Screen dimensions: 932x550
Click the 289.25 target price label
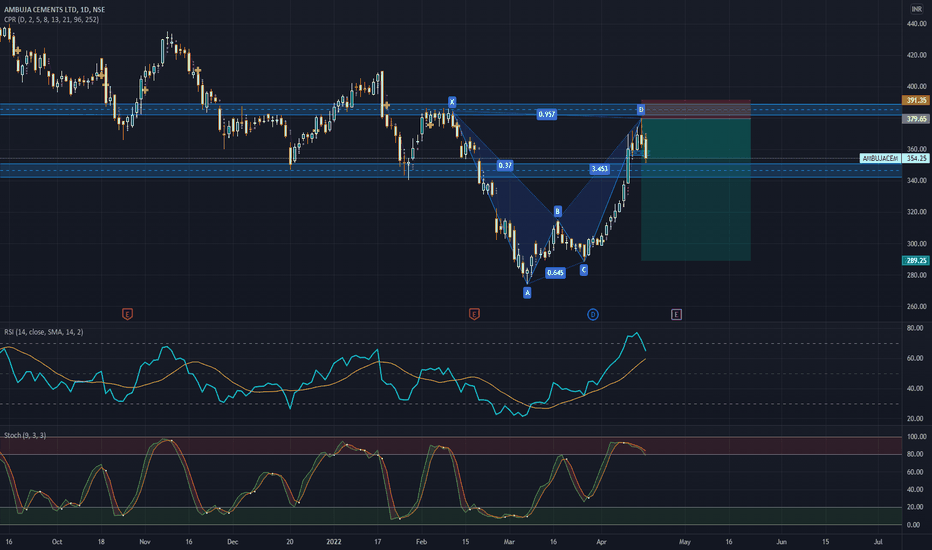point(916,260)
